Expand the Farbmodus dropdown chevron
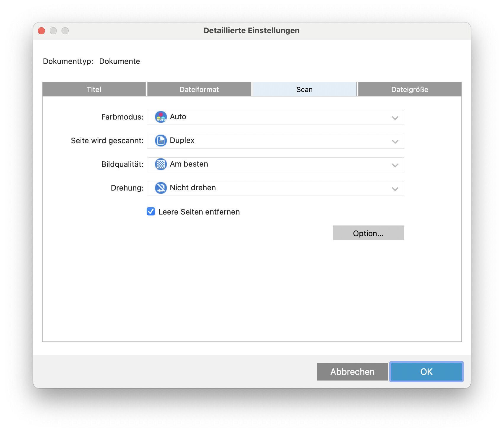This screenshot has height=432, width=504. pyautogui.click(x=395, y=118)
